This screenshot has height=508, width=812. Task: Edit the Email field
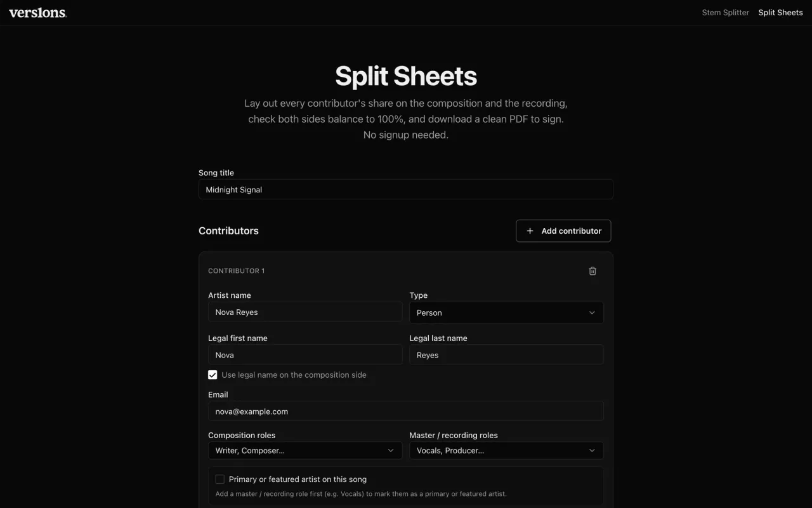406,411
